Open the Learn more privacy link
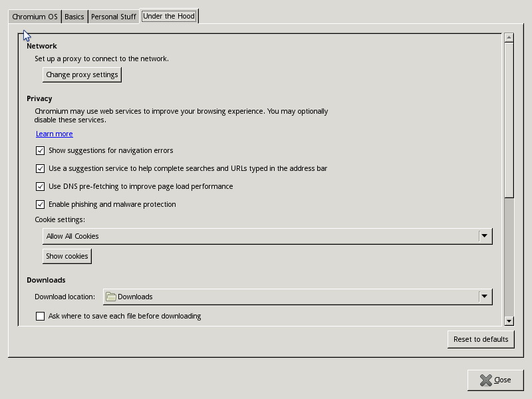 tap(54, 134)
